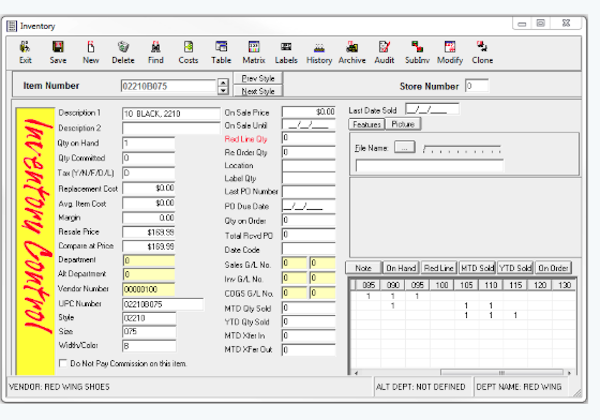Click the grid scroll right arrow
600x420 pixels.
point(569,373)
